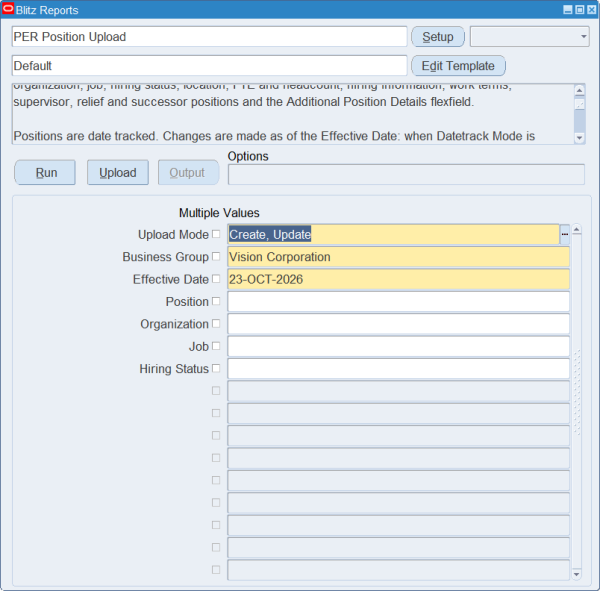Toggle Position multiple values checkbox
Image resolution: width=600 pixels, height=591 pixels.
216,301
